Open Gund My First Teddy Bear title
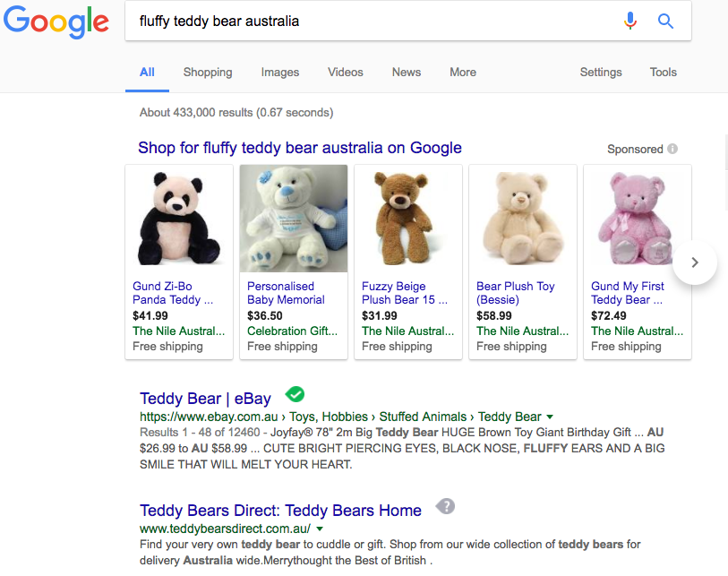Viewport: 728px width, 576px height. coord(627,293)
